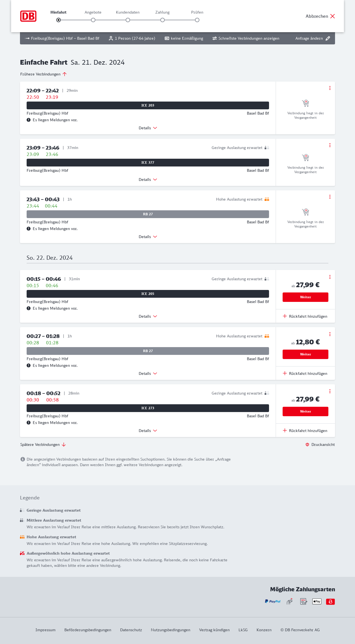Open three-dot menu for ICE 205 connection
Screen dimensions: 355x644
point(330,277)
